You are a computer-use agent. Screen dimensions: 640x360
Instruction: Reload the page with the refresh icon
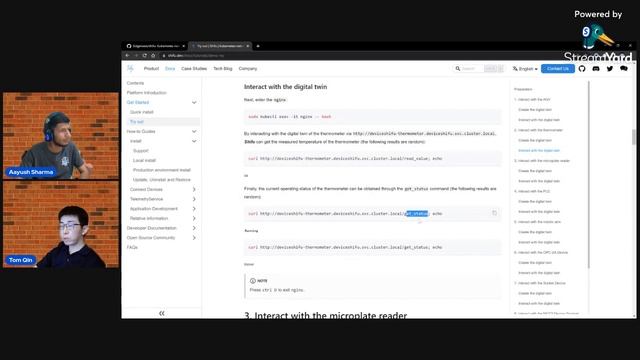click(x=144, y=56)
